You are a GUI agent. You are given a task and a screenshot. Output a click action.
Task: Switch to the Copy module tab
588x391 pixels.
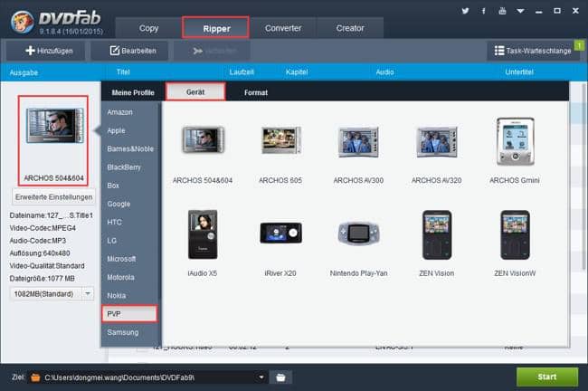(149, 28)
